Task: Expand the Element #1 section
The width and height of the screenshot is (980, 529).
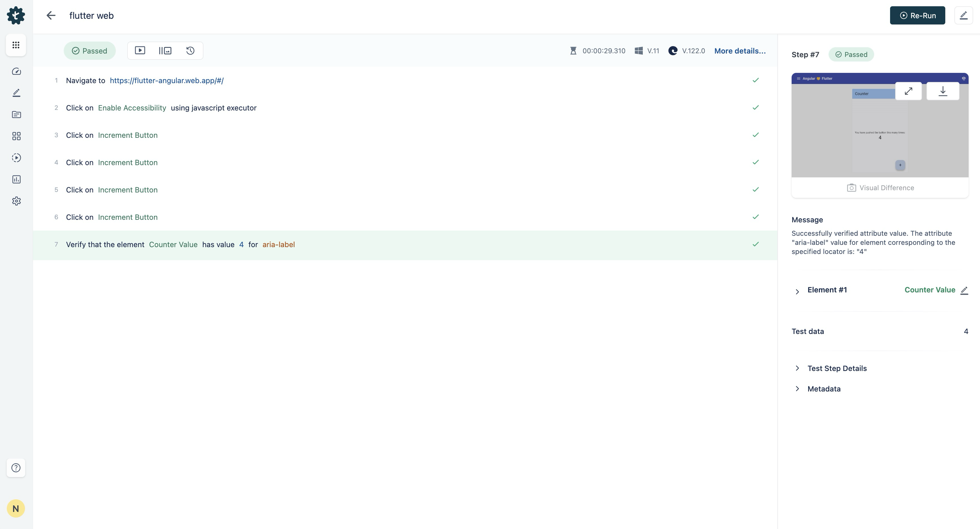Action: click(797, 292)
